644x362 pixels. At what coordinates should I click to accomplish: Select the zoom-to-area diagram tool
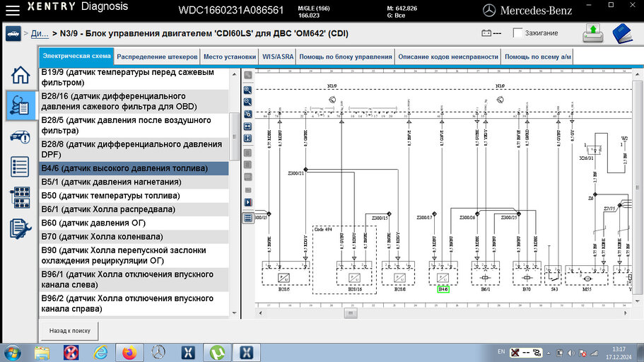coord(247,115)
